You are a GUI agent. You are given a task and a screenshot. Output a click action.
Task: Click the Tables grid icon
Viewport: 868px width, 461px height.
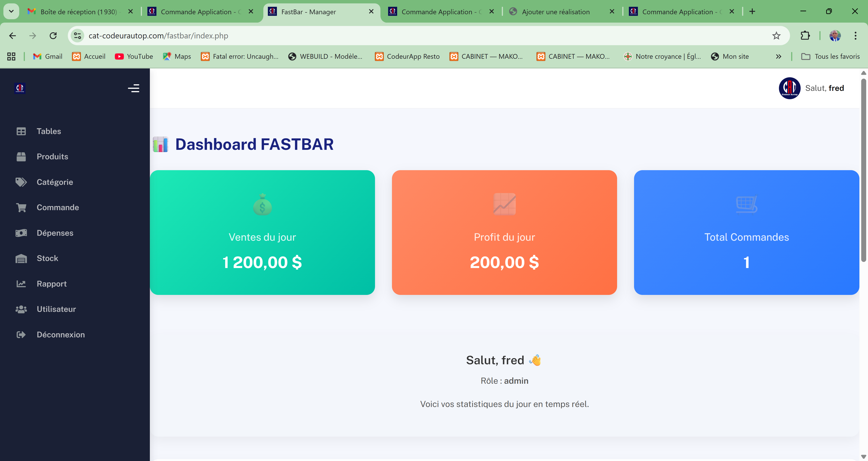tap(21, 131)
